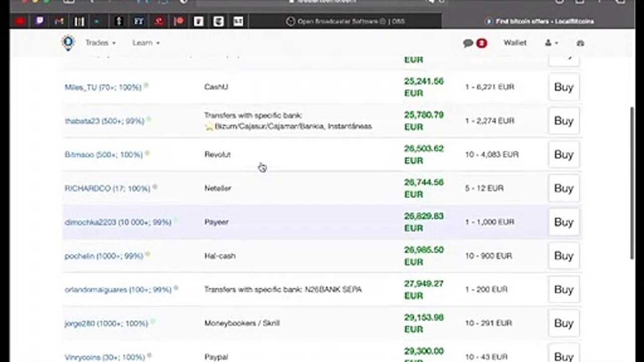Open the dashboard gauge icon in navbar
Viewport: 644px width, 362px height.
coord(580,43)
